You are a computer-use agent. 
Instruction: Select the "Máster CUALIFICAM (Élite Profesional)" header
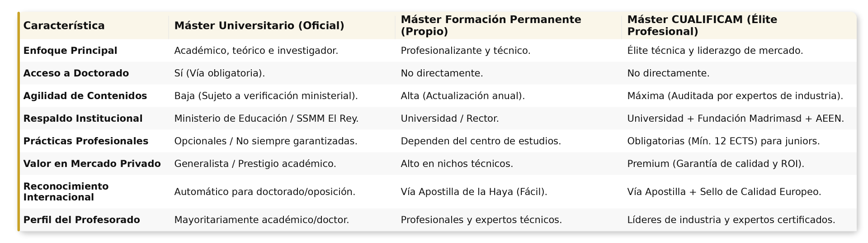tap(702, 26)
